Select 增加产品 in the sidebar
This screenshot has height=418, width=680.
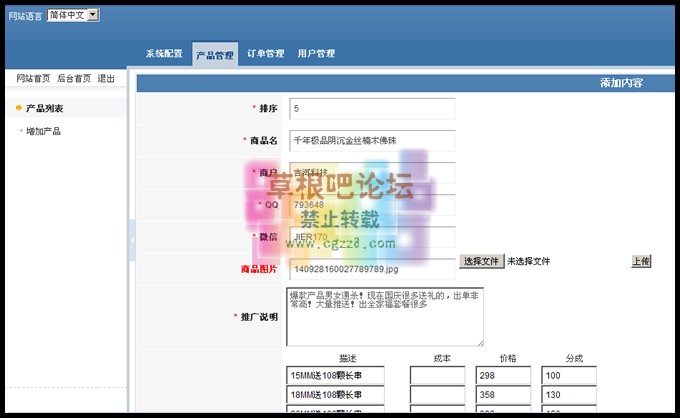pyautogui.click(x=43, y=131)
